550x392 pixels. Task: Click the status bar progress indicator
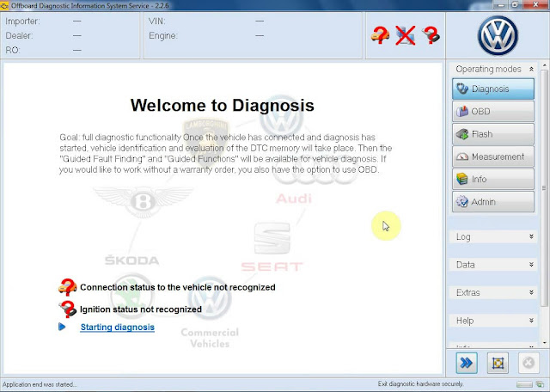(x=524, y=384)
